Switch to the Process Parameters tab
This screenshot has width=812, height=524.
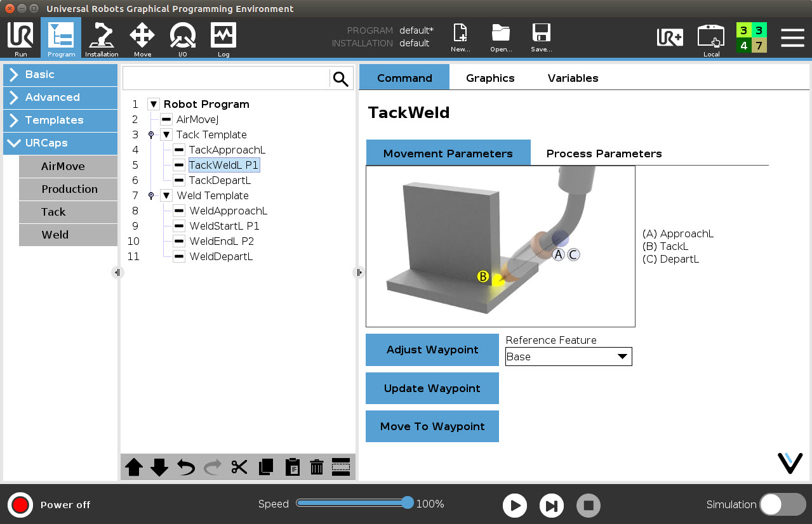[603, 153]
